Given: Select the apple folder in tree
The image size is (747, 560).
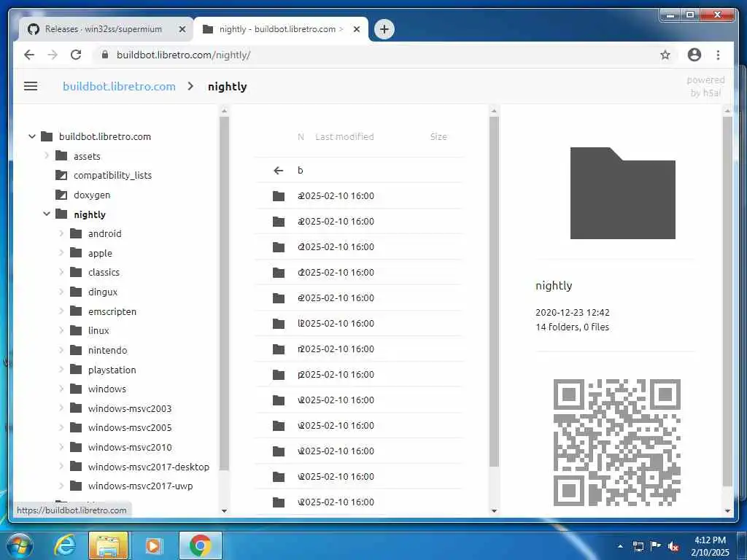Looking at the screenshot, I should [x=91, y=253].
